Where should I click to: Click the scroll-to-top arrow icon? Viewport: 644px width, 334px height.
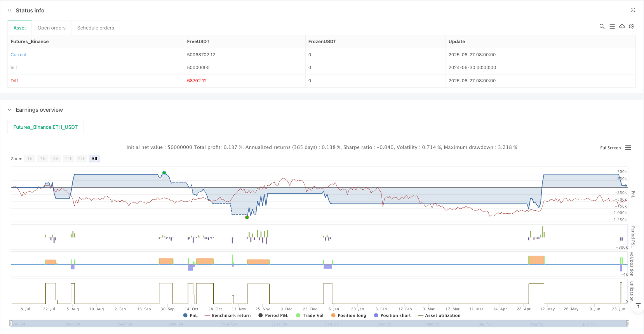click(x=638, y=306)
